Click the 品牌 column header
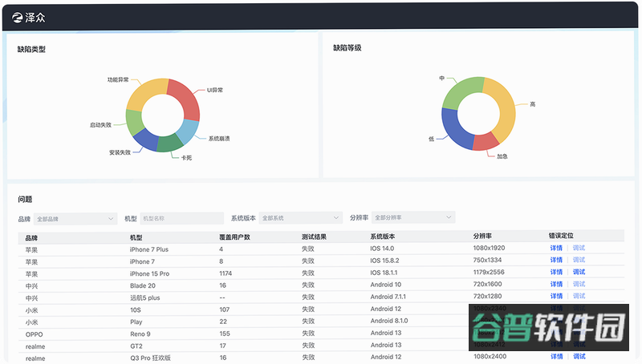Viewport: 642px width, 364px height. tap(31, 237)
